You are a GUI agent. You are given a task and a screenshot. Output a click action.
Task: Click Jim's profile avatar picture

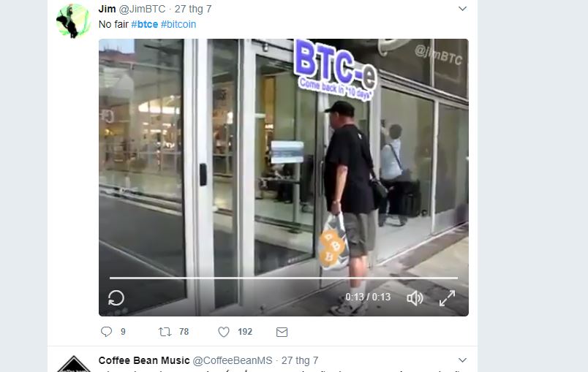[x=73, y=21]
